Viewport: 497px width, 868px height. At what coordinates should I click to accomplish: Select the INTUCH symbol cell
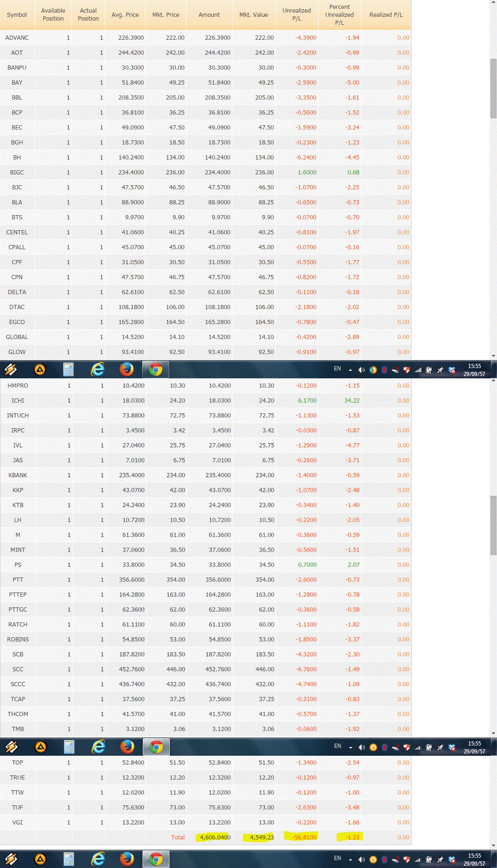tap(18, 415)
